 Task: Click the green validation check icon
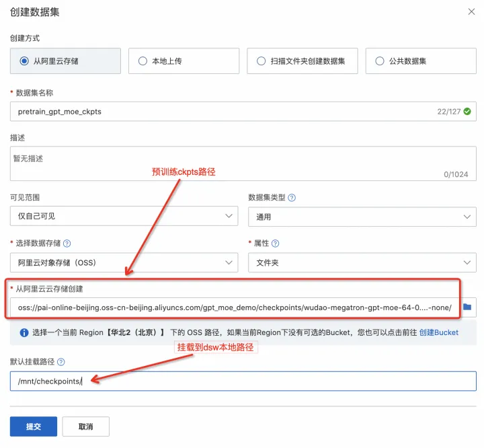click(467, 112)
